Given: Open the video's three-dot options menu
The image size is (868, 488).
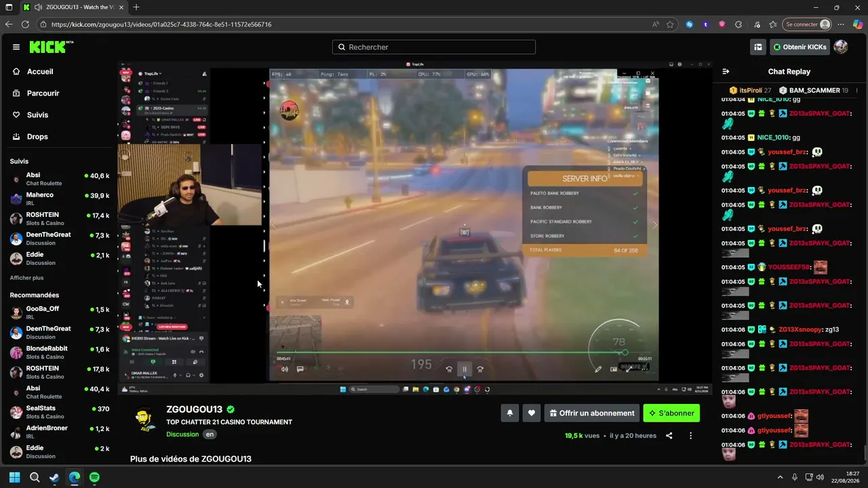Looking at the screenshot, I should tap(690, 436).
